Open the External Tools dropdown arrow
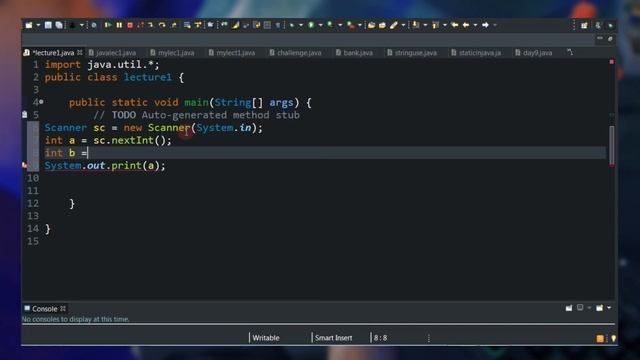The image size is (640, 360). pos(360,25)
